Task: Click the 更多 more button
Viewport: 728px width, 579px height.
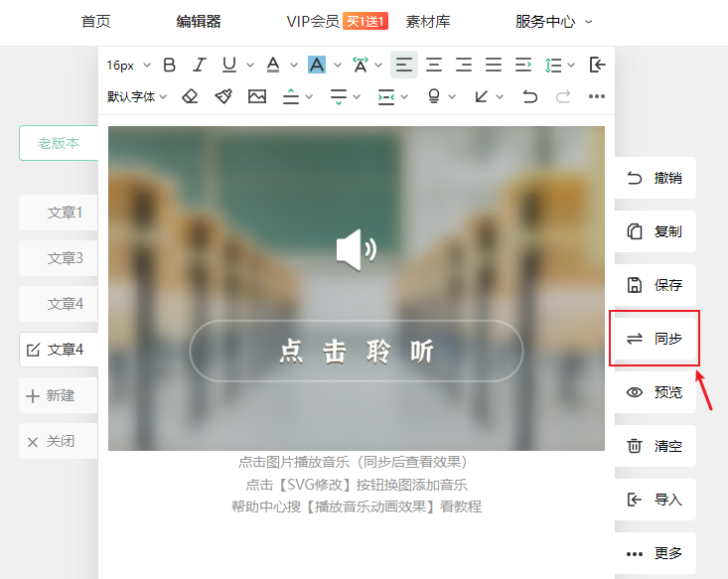Action: (655, 553)
